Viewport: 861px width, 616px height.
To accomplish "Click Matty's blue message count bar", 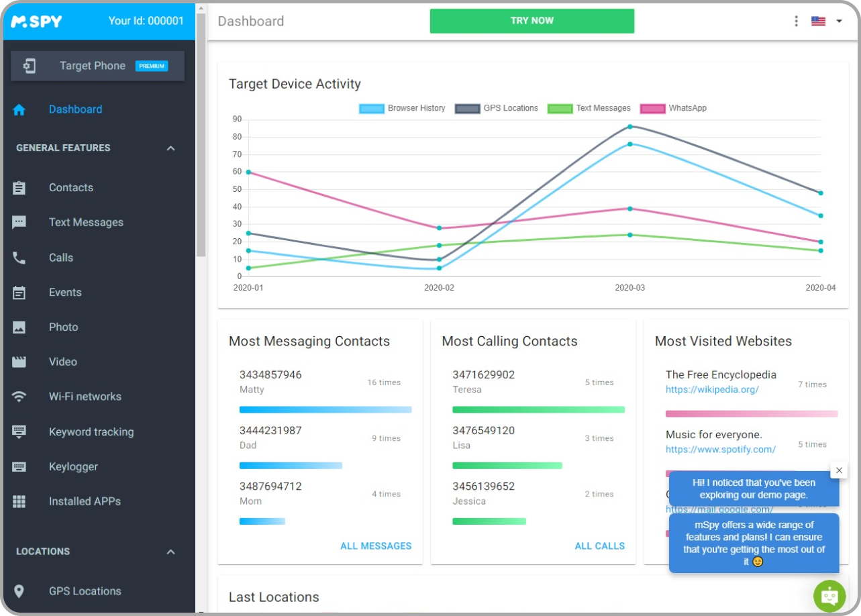I will (325, 409).
